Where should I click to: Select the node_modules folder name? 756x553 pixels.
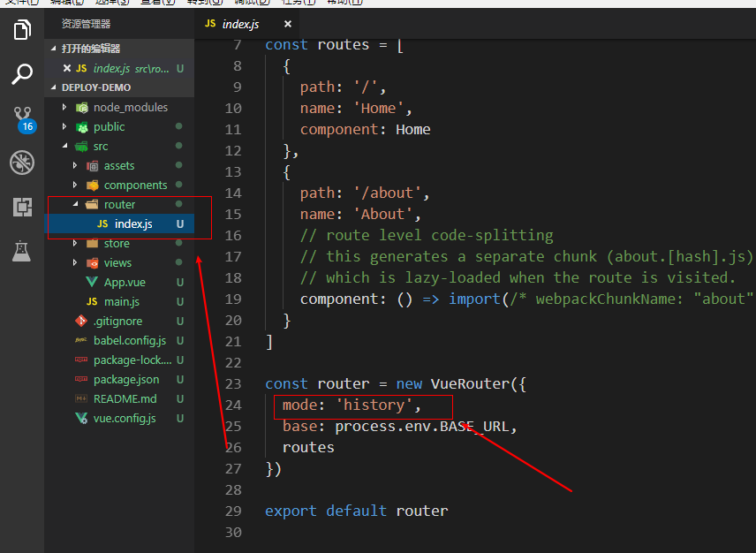[131, 107]
